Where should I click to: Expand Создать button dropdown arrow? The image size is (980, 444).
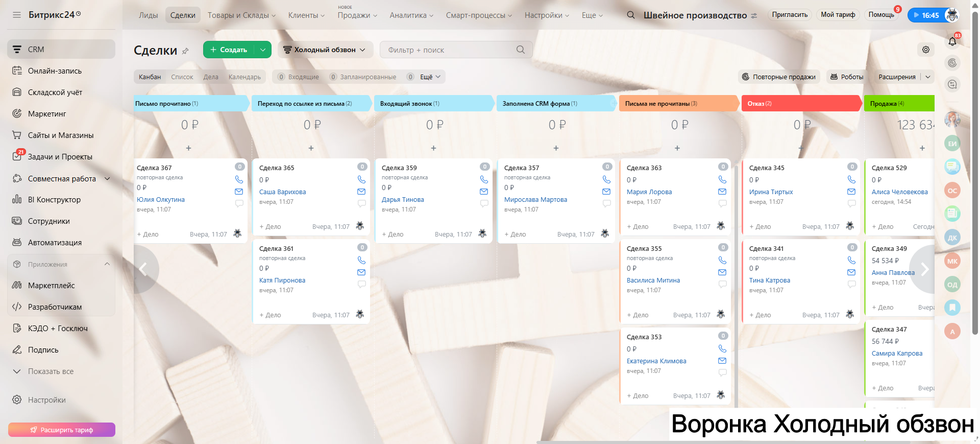pyautogui.click(x=263, y=50)
